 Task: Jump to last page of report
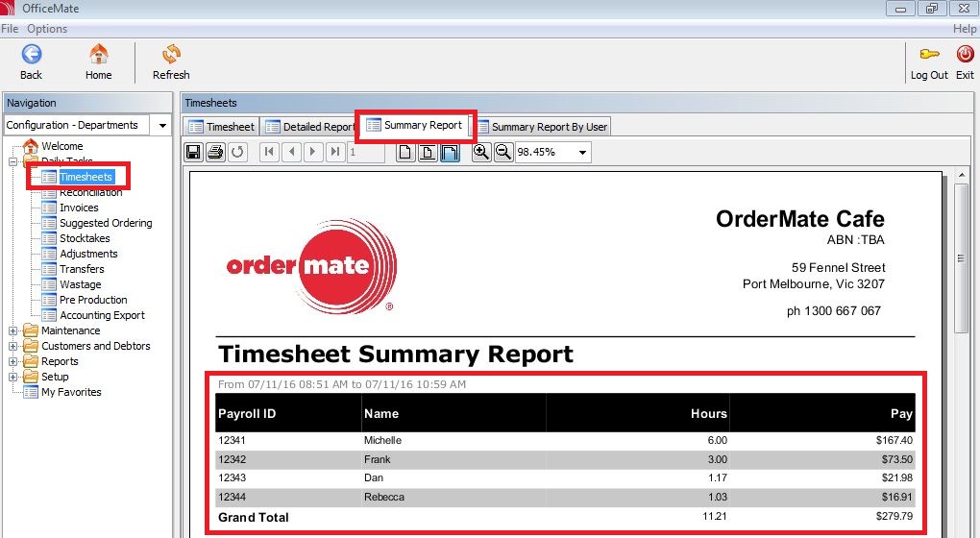[335, 152]
